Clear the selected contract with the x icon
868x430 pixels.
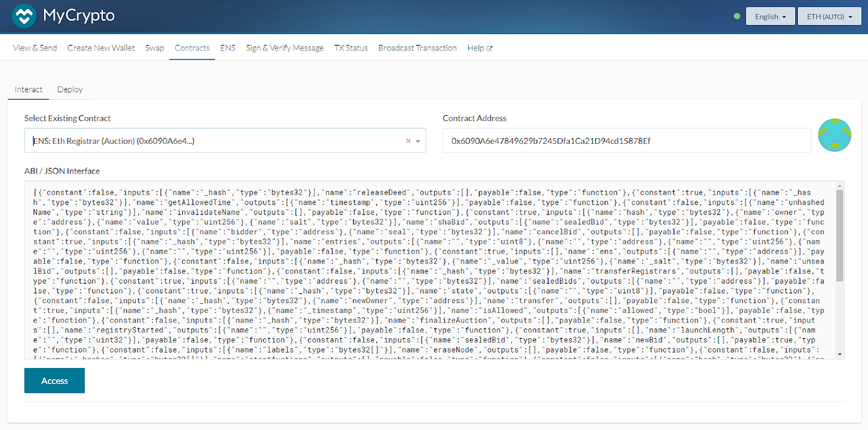tap(408, 141)
